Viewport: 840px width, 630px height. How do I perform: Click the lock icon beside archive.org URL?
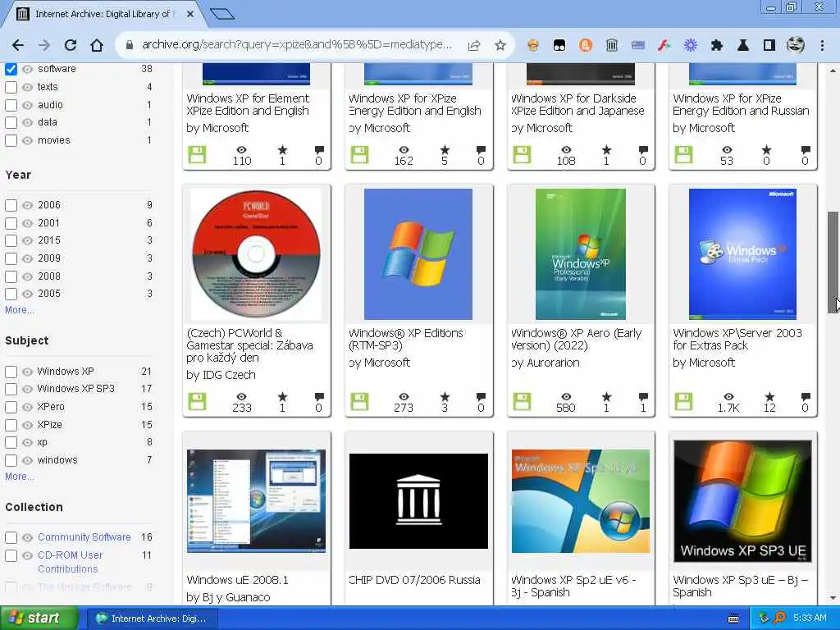coord(129,45)
